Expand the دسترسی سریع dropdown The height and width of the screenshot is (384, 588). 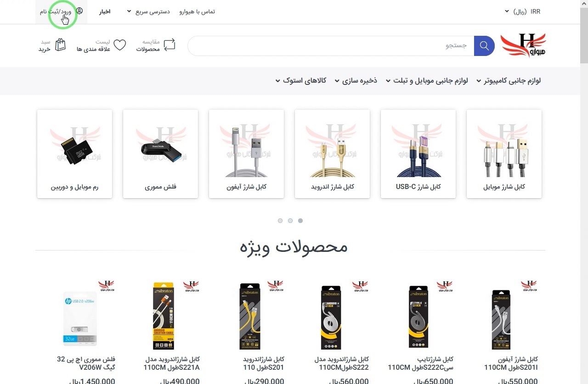coord(148,11)
